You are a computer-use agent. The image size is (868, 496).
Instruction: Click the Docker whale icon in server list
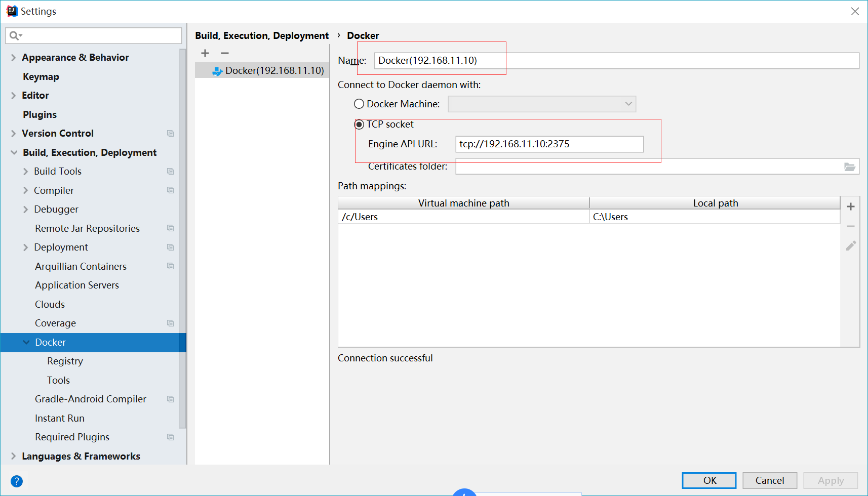coord(217,71)
